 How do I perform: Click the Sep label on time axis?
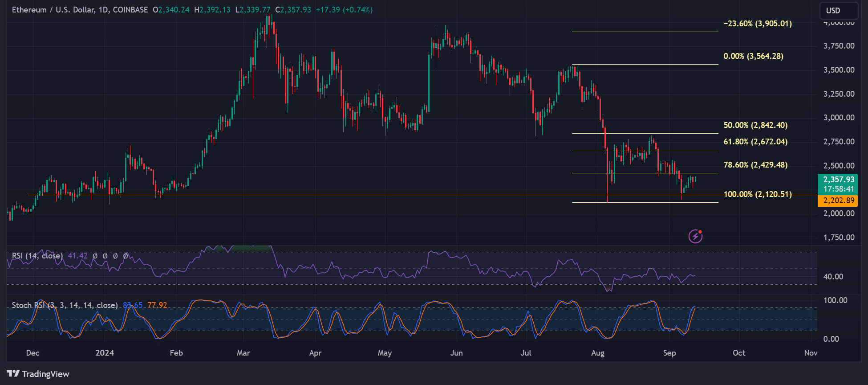(x=669, y=353)
